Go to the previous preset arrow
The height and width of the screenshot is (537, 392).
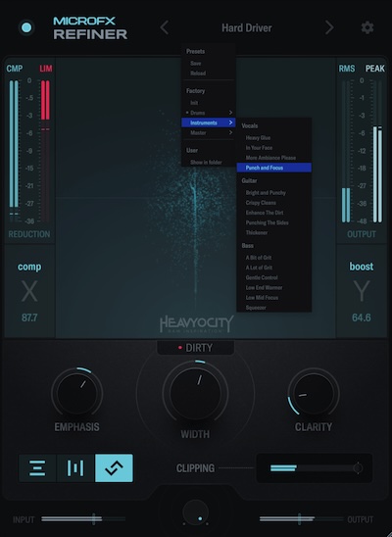(x=165, y=27)
